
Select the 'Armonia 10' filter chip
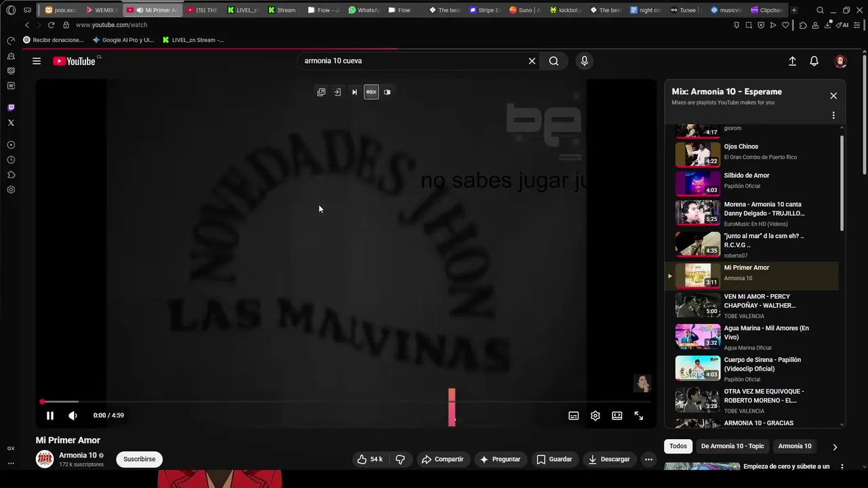pos(795,446)
